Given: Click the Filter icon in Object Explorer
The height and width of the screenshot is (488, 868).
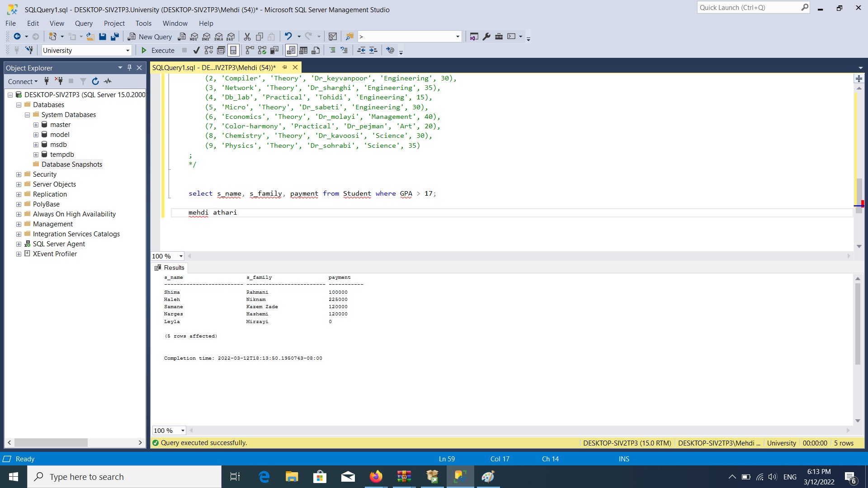Looking at the screenshot, I should point(83,81).
